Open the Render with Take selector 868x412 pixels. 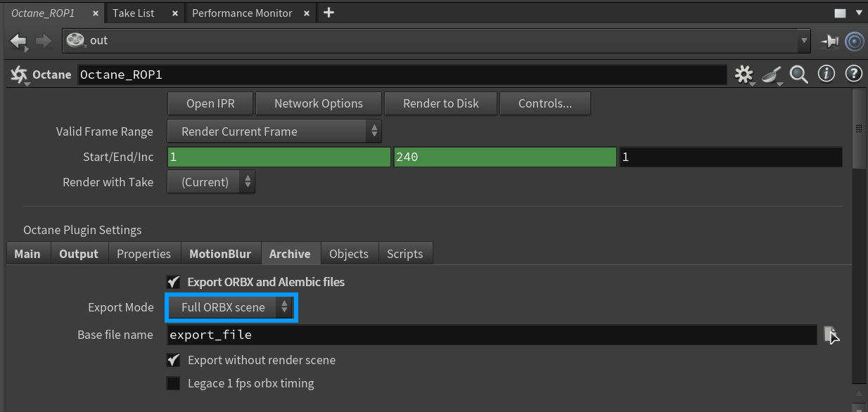coord(210,181)
